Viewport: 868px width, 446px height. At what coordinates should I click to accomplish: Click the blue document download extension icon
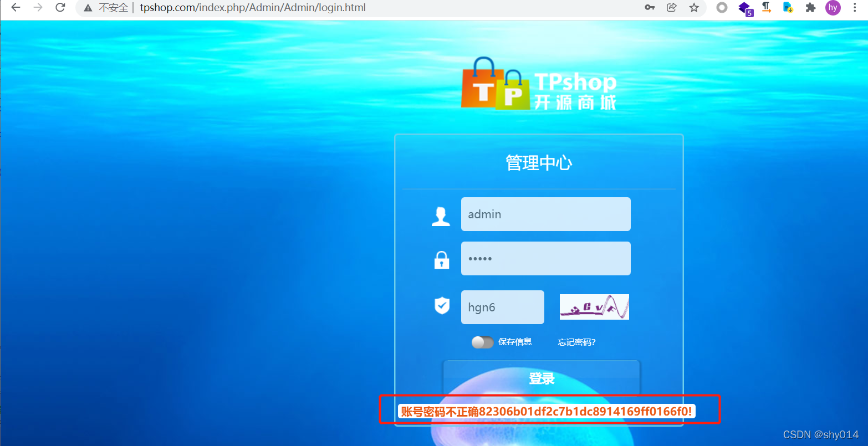788,8
